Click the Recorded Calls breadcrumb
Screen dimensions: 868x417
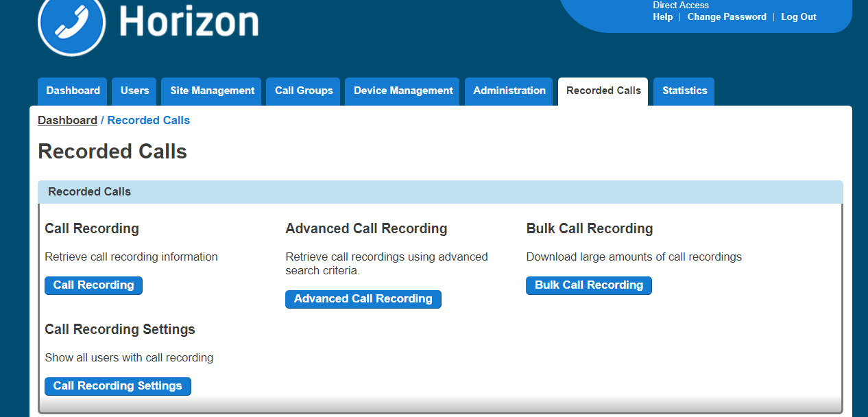point(148,121)
